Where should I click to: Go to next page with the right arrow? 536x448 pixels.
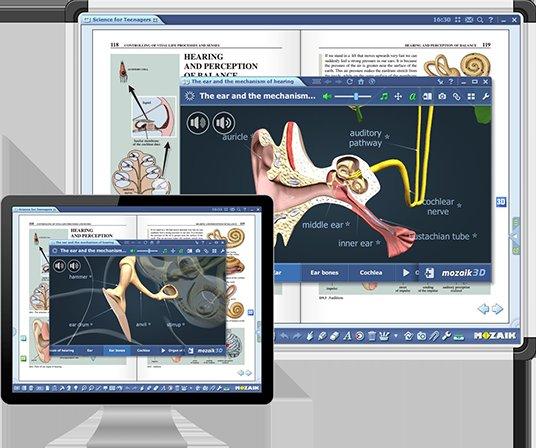coord(497,309)
